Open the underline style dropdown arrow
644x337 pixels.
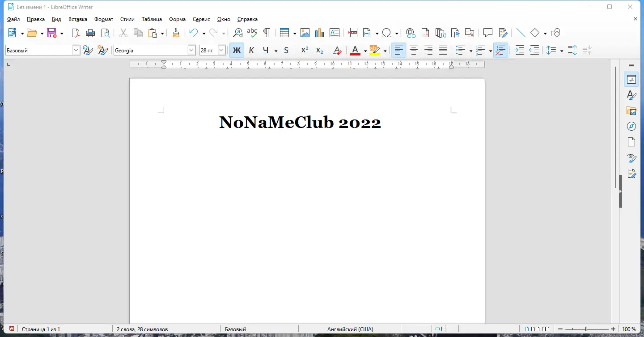pyautogui.click(x=275, y=51)
